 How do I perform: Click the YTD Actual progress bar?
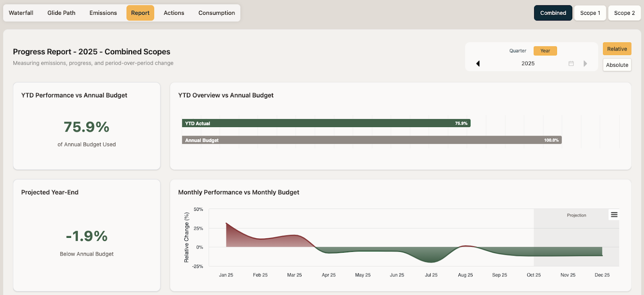coord(326,123)
